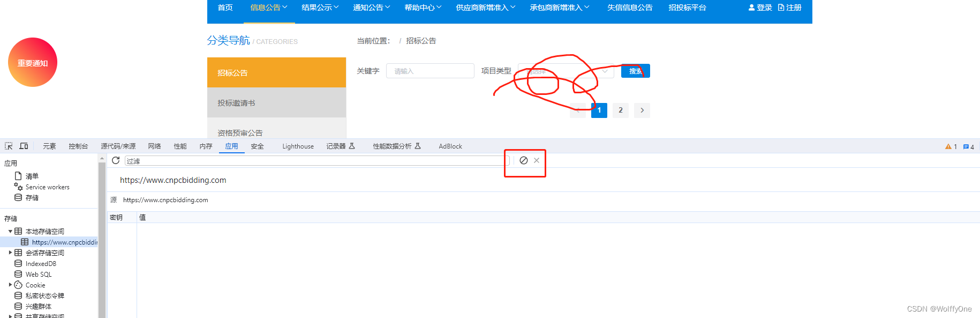
Task: Collapse 本地存储空间 tree node
Action: click(x=10, y=232)
